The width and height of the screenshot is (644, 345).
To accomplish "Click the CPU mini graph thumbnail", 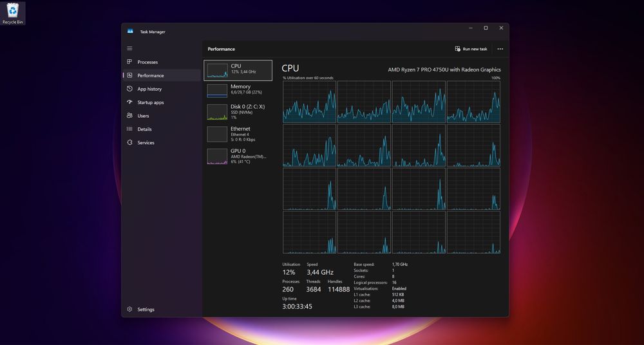I will coord(217,70).
